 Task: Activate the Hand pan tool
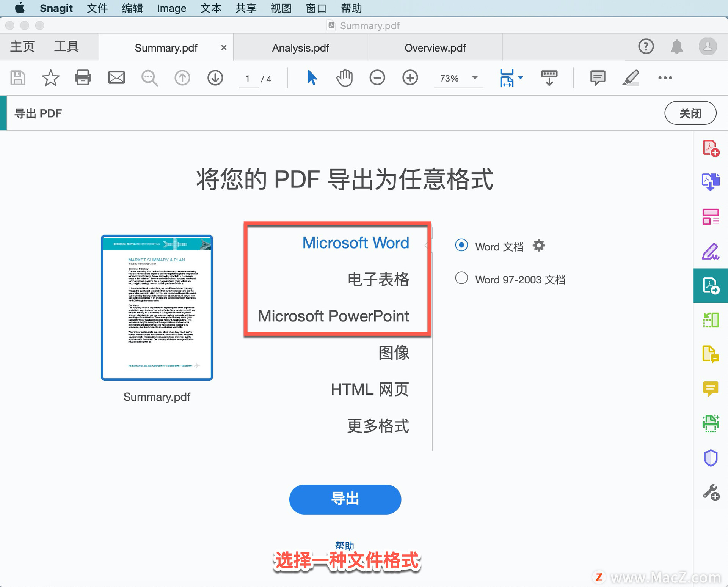(x=344, y=78)
